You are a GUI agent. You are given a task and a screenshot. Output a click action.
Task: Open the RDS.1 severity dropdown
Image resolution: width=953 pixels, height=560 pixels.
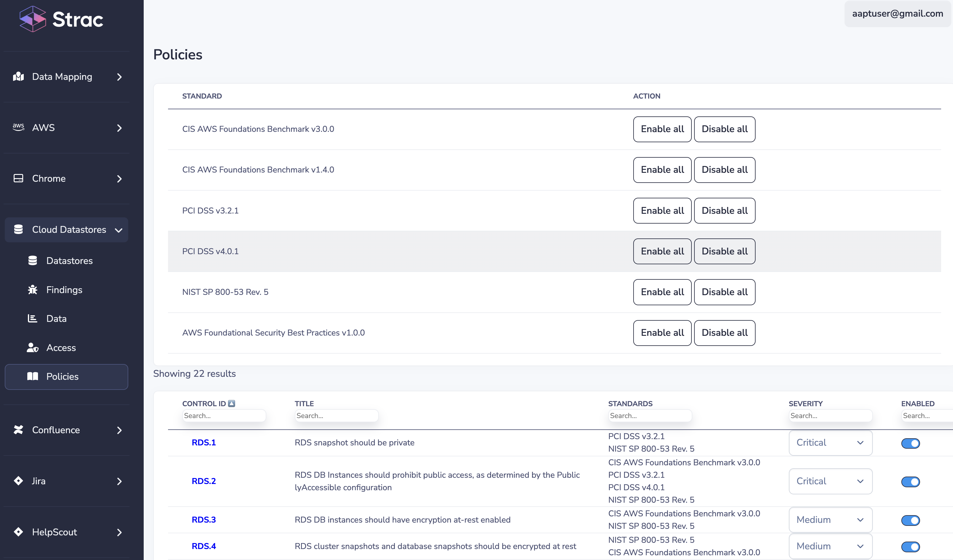point(830,443)
